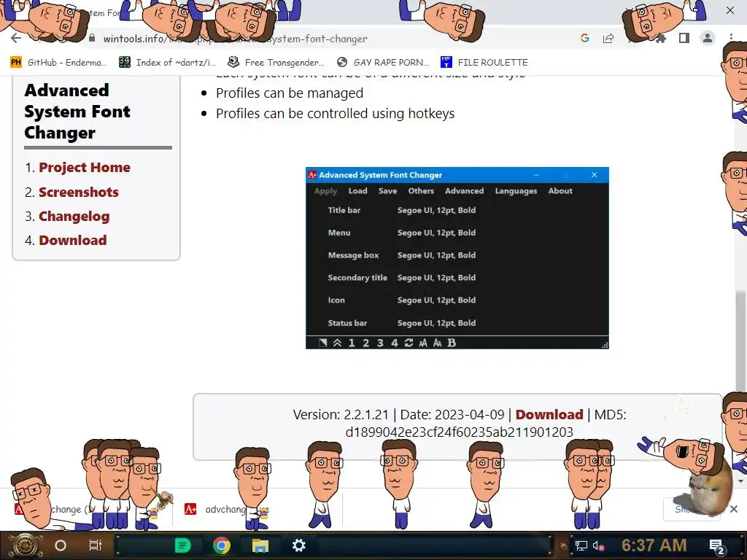Open Task View on the taskbar

point(96,545)
